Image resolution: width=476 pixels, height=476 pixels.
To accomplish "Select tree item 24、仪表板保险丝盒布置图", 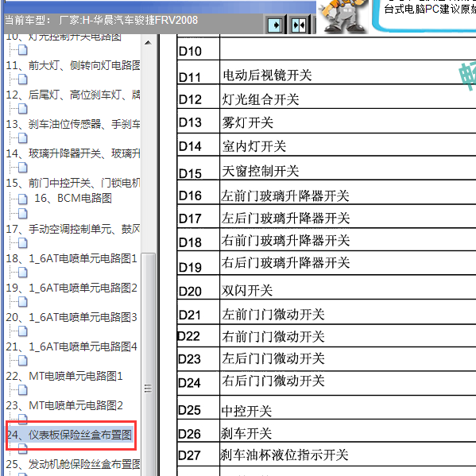I will coord(69,435).
